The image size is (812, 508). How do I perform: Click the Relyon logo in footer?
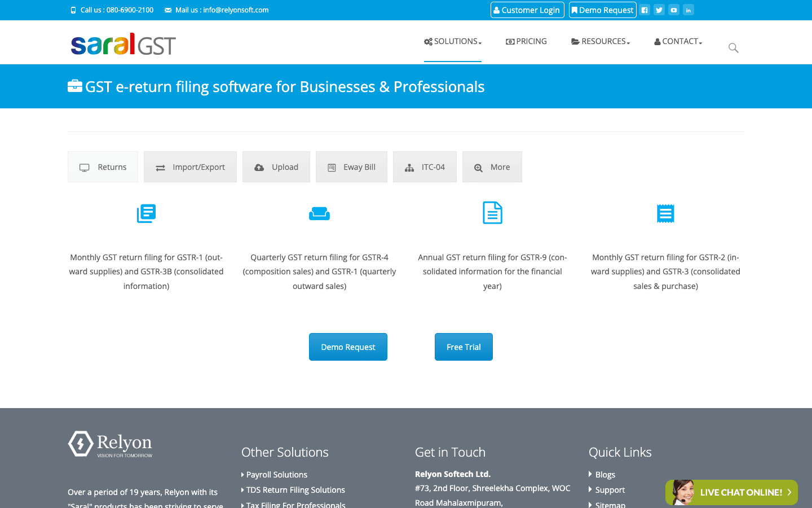pyautogui.click(x=111, y=444)
